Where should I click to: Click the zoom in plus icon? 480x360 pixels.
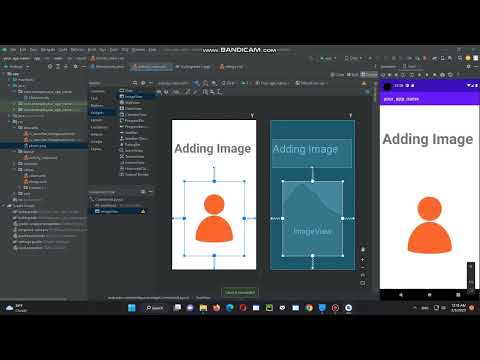pos(363,259)
